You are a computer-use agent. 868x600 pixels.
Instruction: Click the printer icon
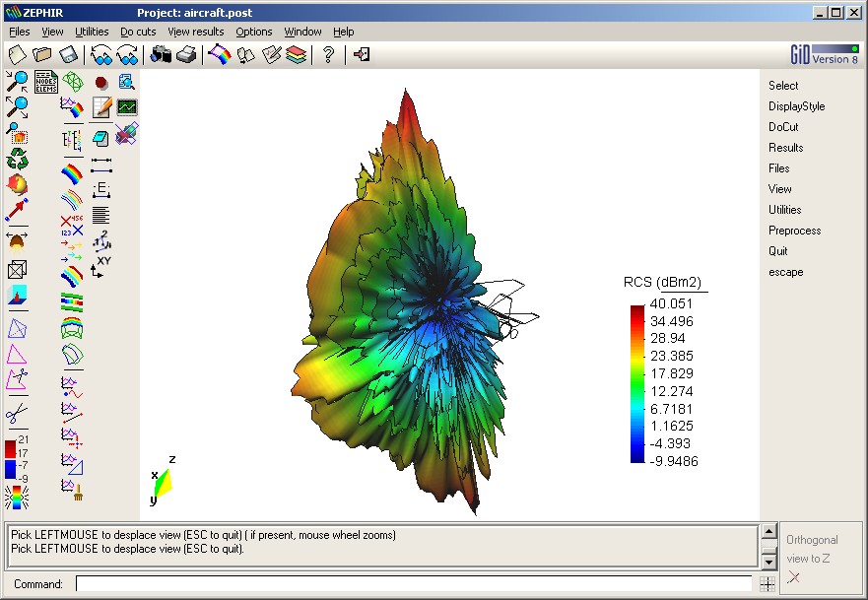coord(186,54)
